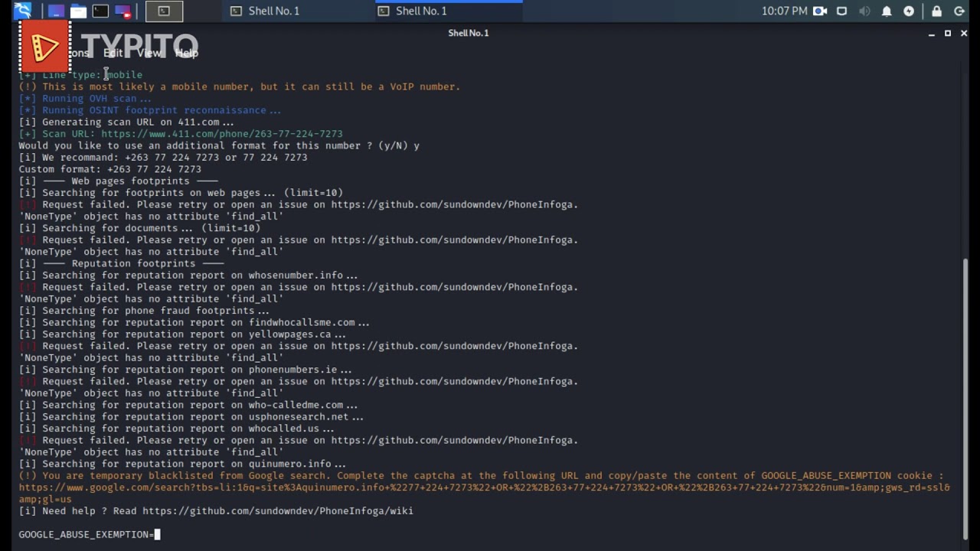Viewport: 980px width, 551px height.
Task: Click the quinumero.info reputation line
Action: point(182,464)
